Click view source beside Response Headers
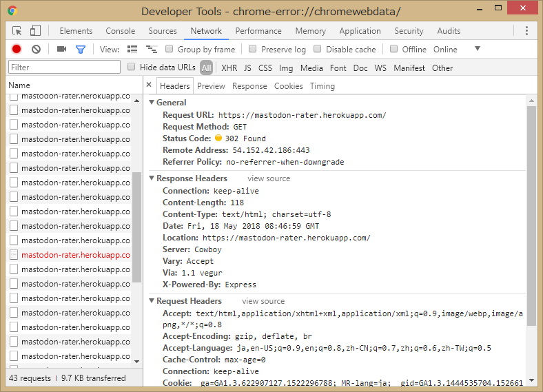Screen dimensions: 543x392 coord(269,178)
